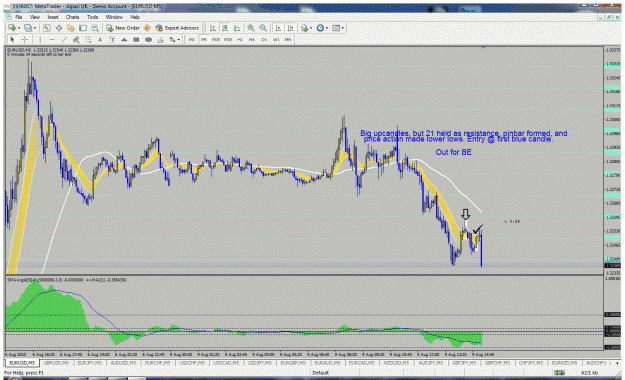Select the triangle shape tool
Viewport: 625px width, 380px height.
click(x=124, y=39)
